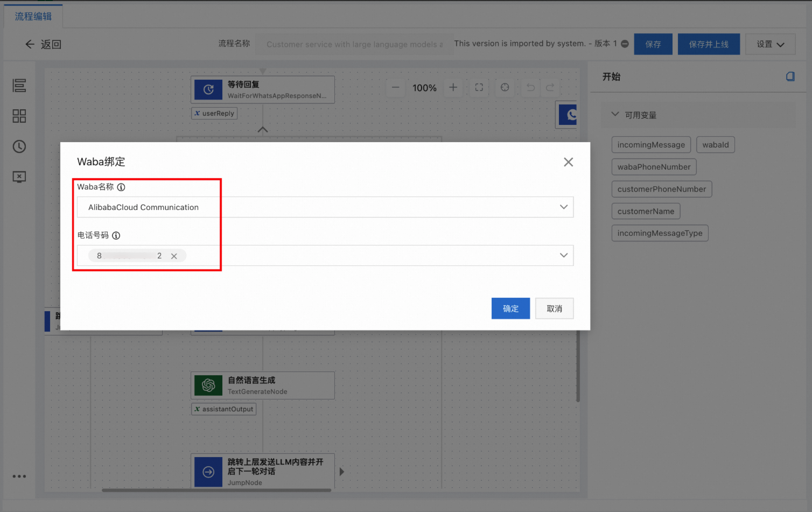This screenshot has height=512, width=812.
Task: Select the wabaPhoneNumber variable tag
Action: (654, 167)
